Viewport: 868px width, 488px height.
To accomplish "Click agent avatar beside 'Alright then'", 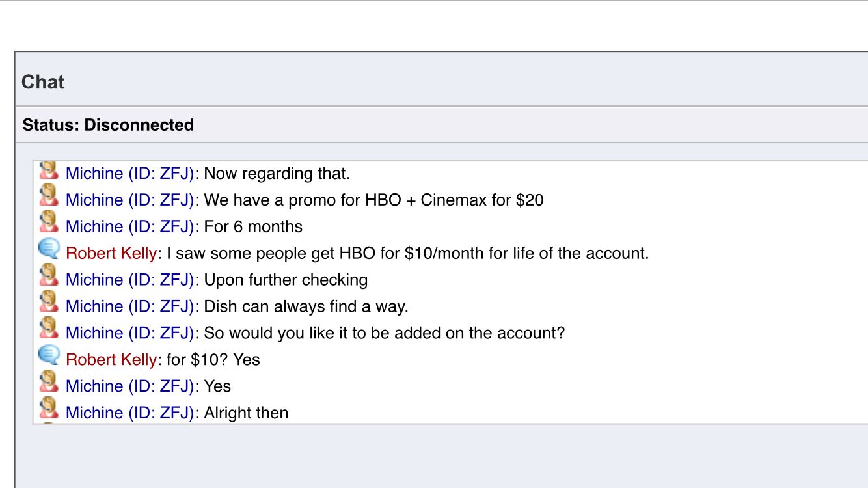I will click(49, 409).
